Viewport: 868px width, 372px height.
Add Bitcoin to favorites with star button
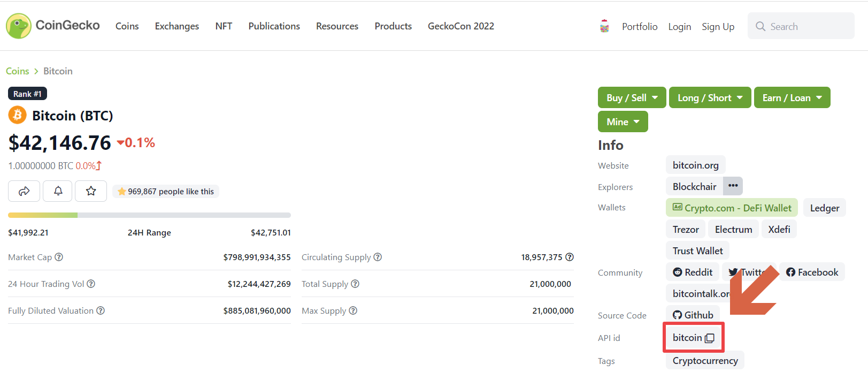click(91, 191)
